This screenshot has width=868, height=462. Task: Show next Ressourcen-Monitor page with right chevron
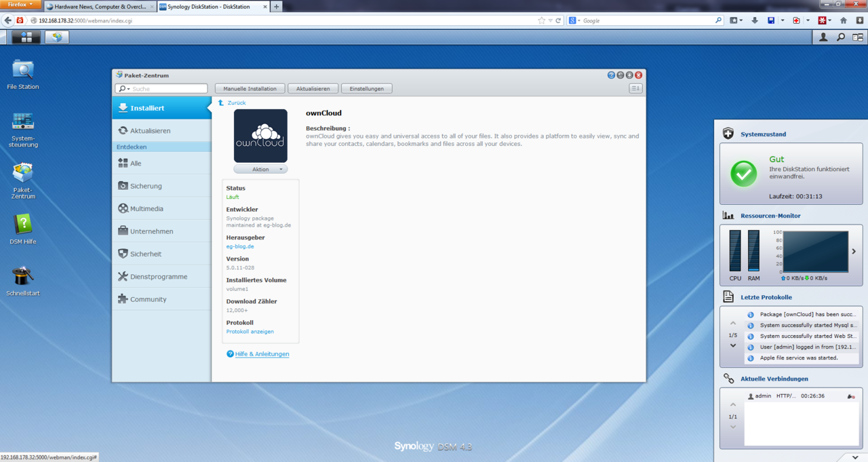coord(854,251)
